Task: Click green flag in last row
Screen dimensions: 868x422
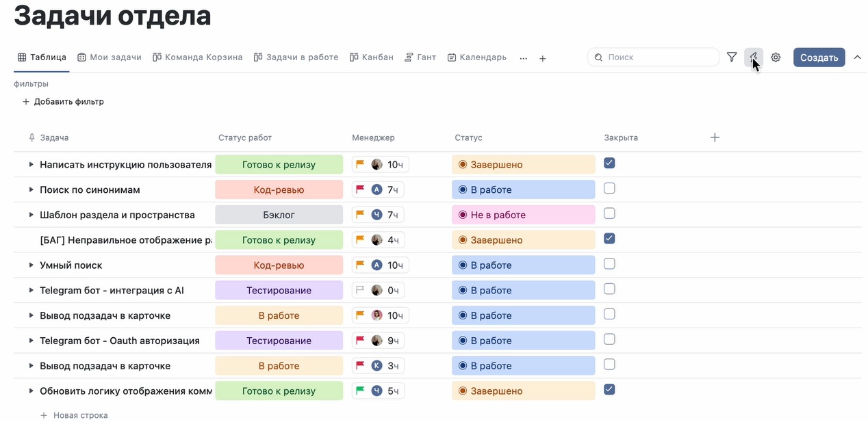Action: (x=360, y=391)
